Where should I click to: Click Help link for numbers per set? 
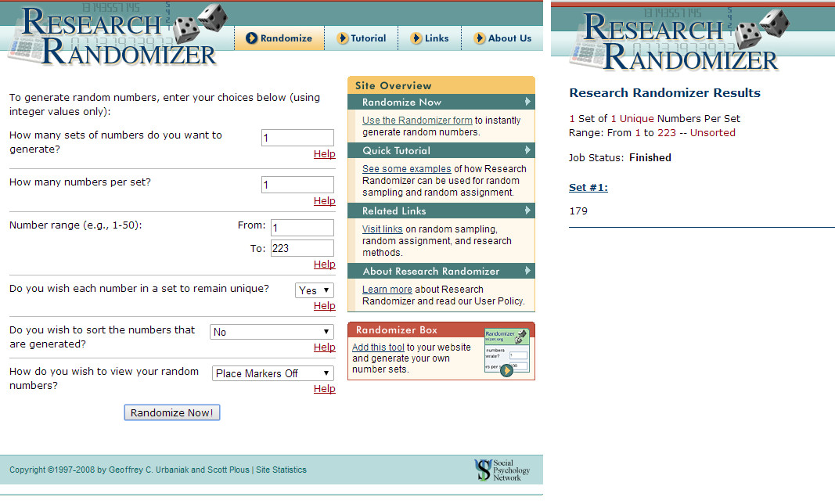pyautogui.click(x=324, y=201)
